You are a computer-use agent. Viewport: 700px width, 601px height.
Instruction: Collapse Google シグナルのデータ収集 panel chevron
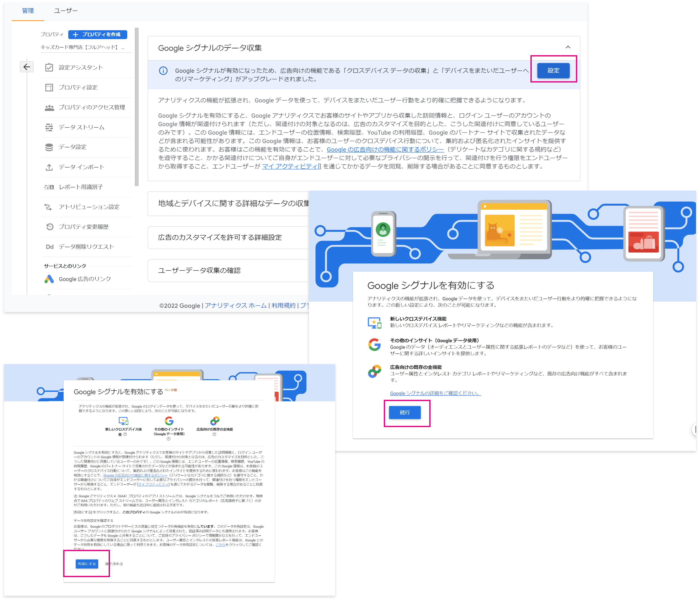point(568,47)
